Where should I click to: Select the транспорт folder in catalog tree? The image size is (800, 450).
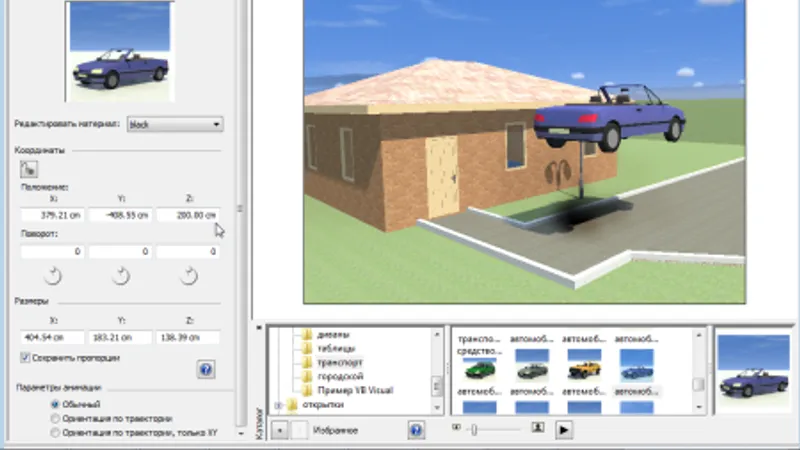[339, 363]
